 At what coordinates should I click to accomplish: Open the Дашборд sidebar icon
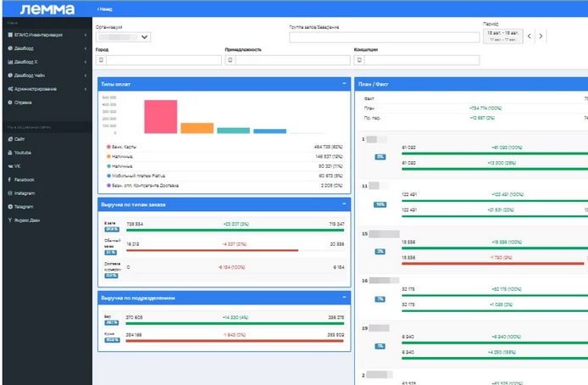point(10,48)
